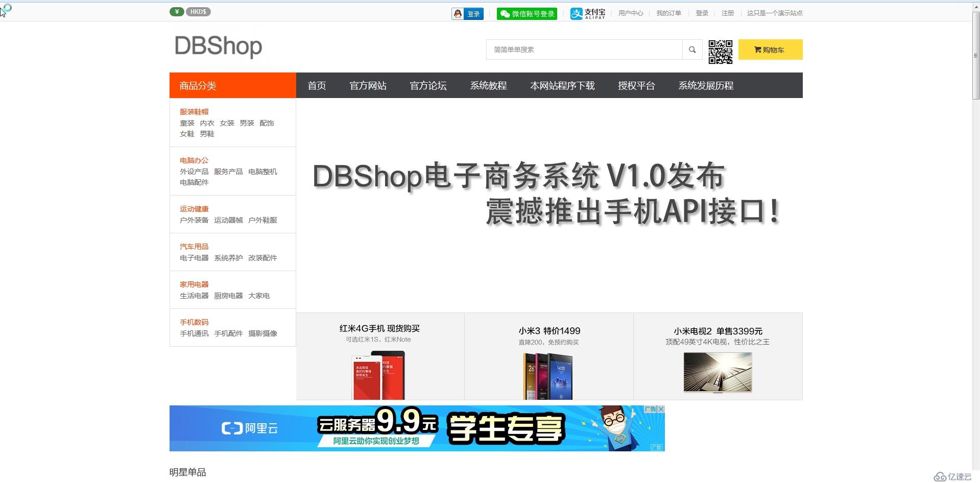Click the 阿里云 student server ad banner
Viewport: 980px width, 483px height.
tap(417, 428)
